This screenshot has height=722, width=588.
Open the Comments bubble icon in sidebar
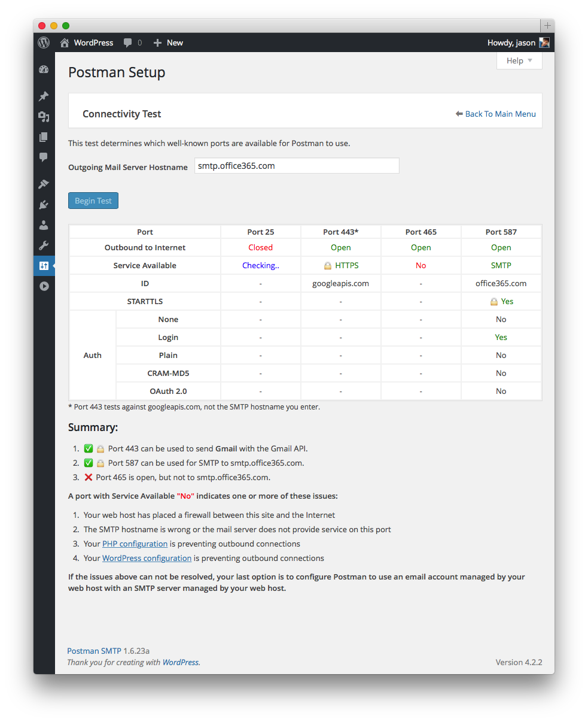pyautogui.click(x=44, y=157)
